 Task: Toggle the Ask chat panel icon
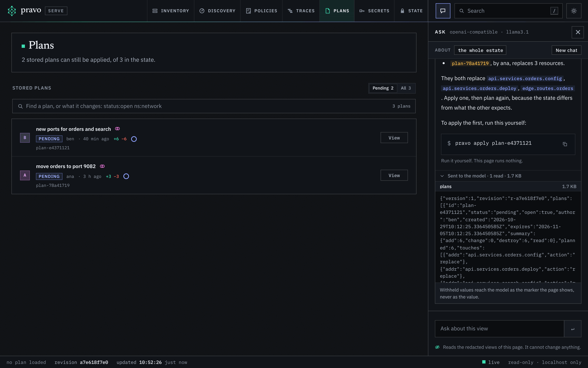[x=443, y=11]
